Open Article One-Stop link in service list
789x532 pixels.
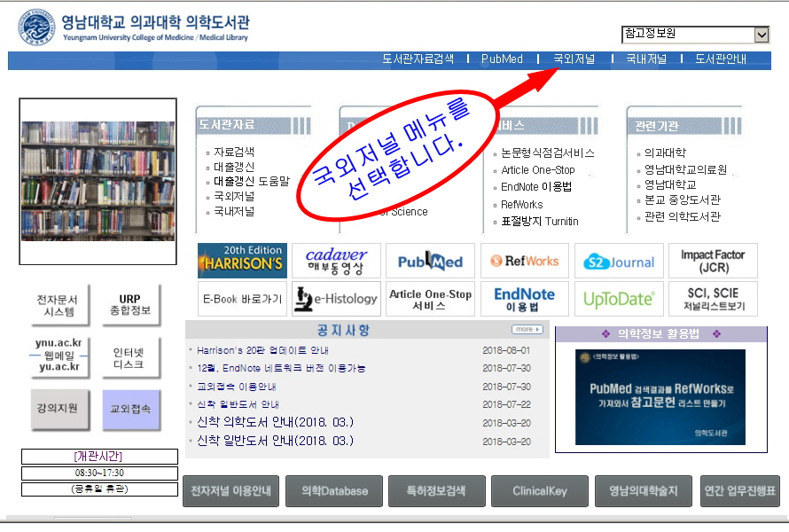pyautogui.click(x=538, y=170)
